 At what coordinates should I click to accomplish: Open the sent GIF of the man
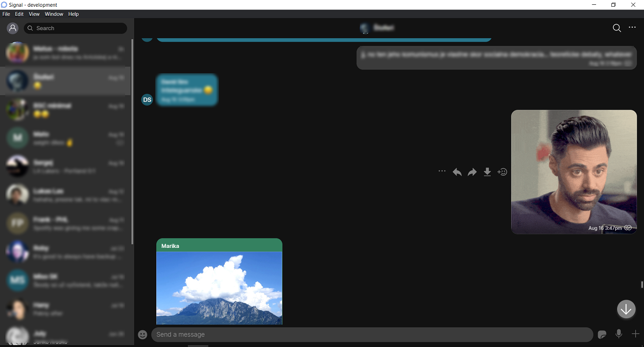click(574, 172)
